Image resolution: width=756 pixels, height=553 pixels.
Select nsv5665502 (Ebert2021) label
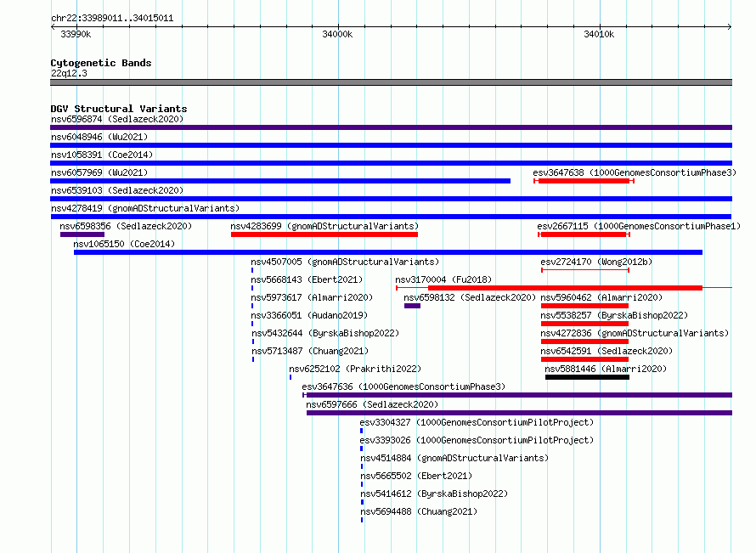[416, 476]
